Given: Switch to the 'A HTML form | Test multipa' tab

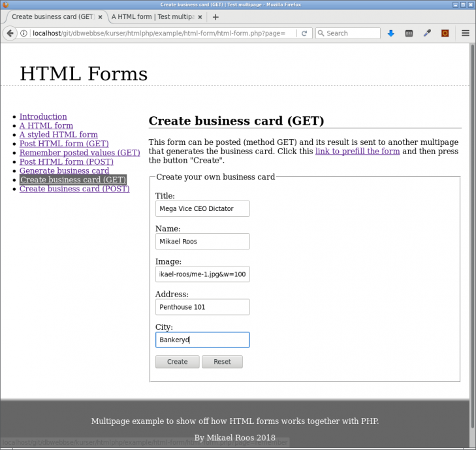Looking at the screenshot, I should click(x=156, y=17).
